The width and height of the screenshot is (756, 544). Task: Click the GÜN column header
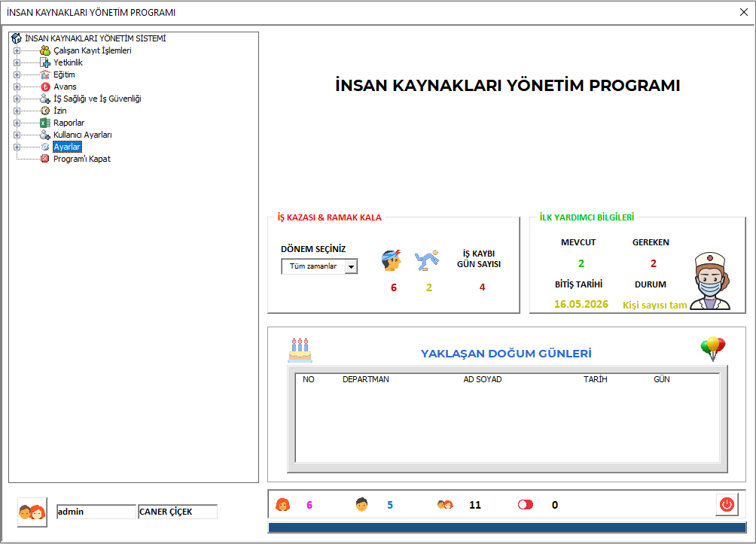[661, 379]
